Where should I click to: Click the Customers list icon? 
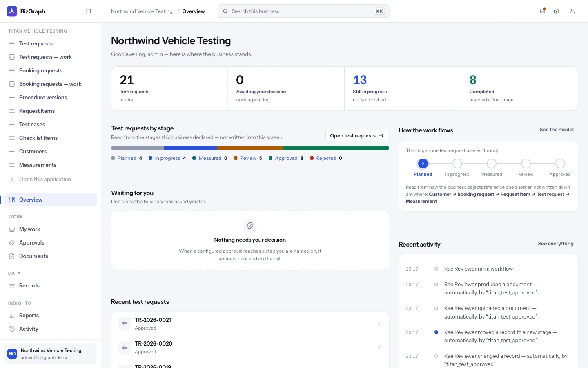pos(12,152)
